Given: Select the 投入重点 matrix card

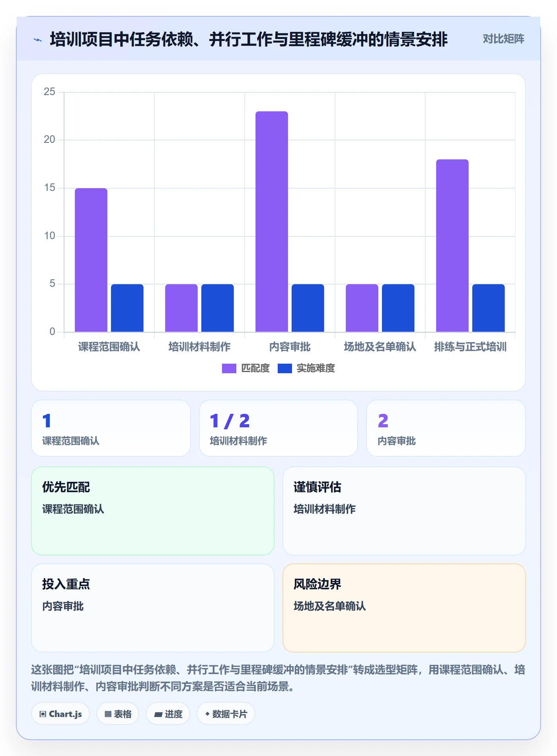Looking at the screenshot, I should [x=153, y=608].
